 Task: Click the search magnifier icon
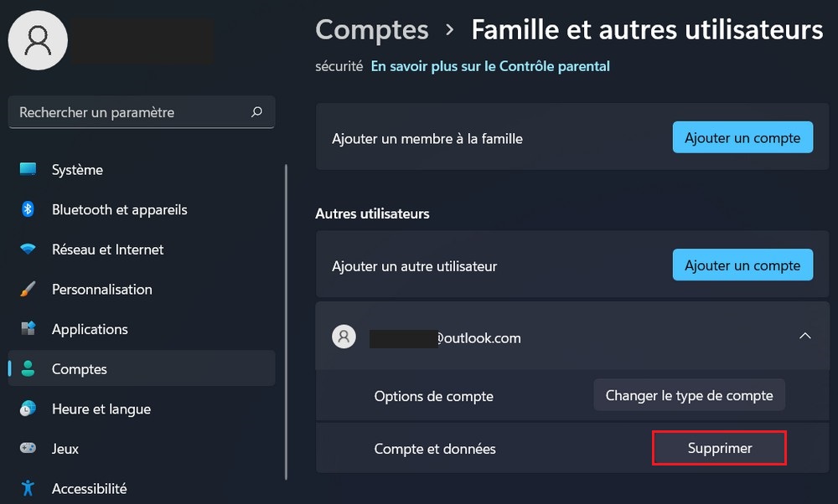coord(256,112)
